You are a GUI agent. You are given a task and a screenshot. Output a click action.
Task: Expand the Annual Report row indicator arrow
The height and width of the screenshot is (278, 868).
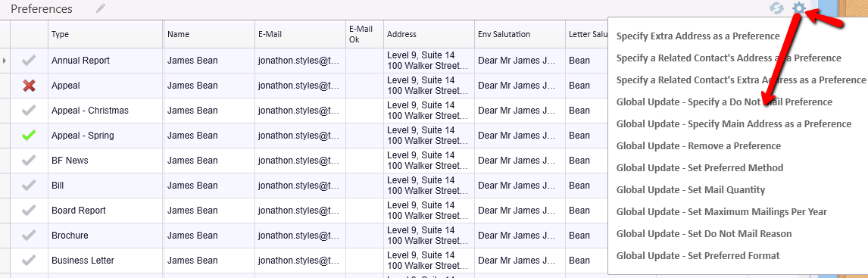click(5, 61)
